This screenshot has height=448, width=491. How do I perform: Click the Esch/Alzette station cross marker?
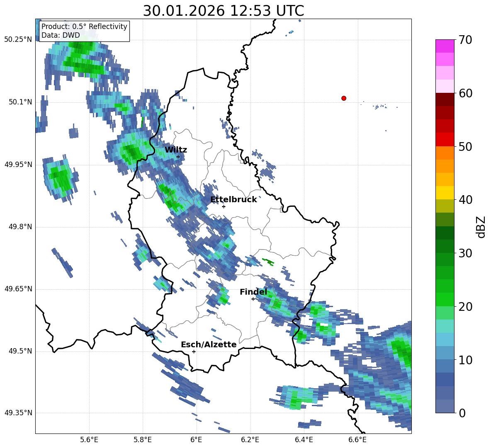tap(194, 351)
